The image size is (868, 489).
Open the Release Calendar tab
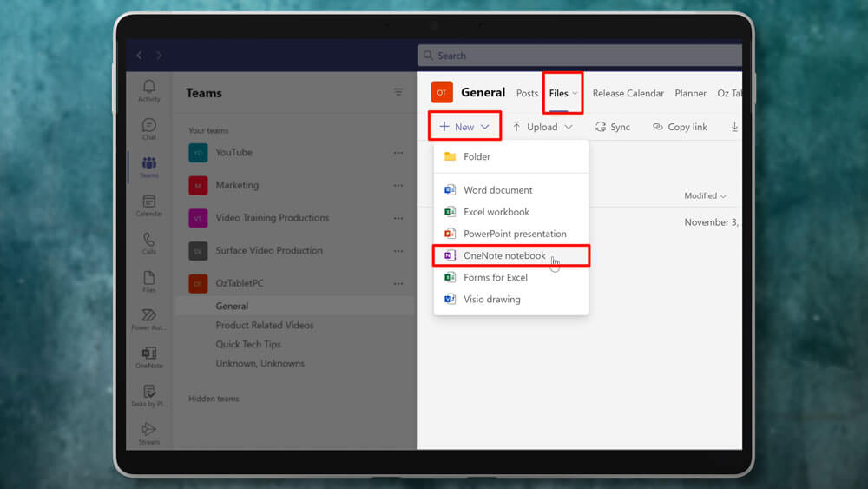pos(628,93)
